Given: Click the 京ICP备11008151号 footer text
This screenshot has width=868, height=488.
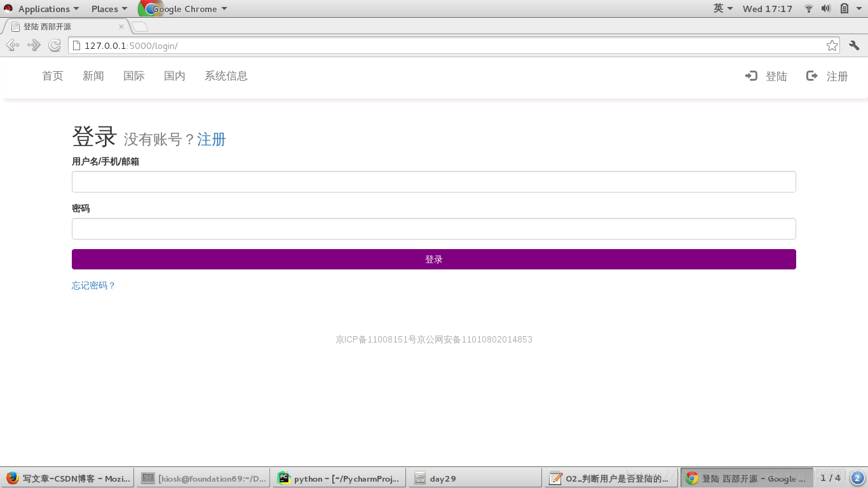Looking at the screenshot, I should coord(376,339).
